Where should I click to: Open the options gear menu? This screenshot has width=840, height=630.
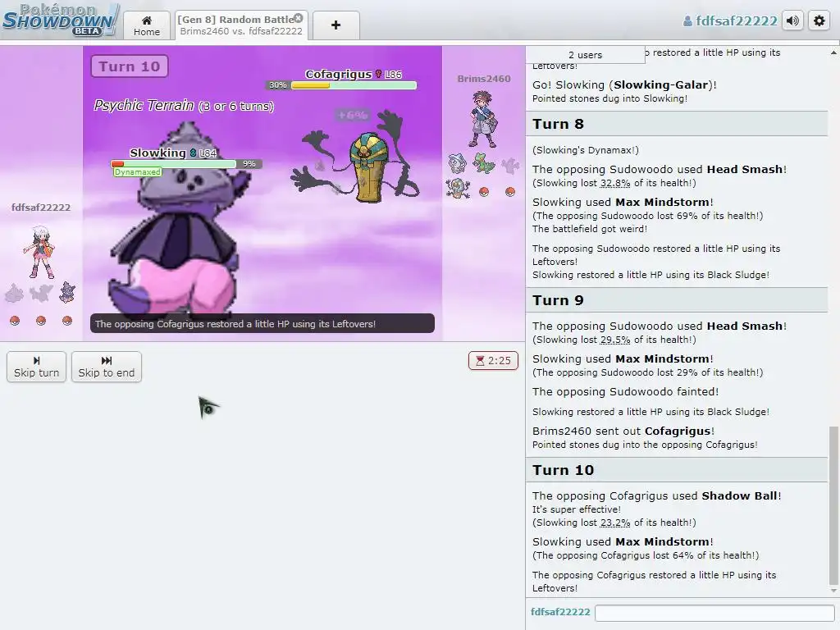click(819, 21)
